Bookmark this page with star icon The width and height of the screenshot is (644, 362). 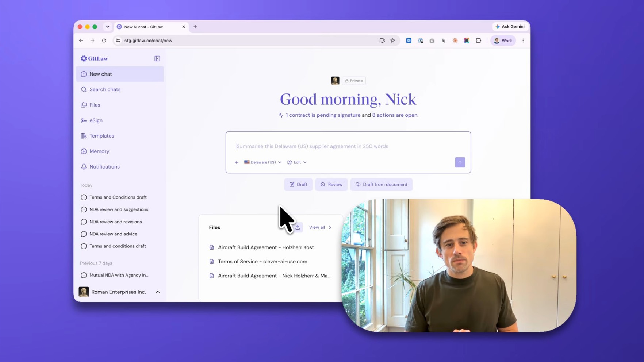point(392,41)
